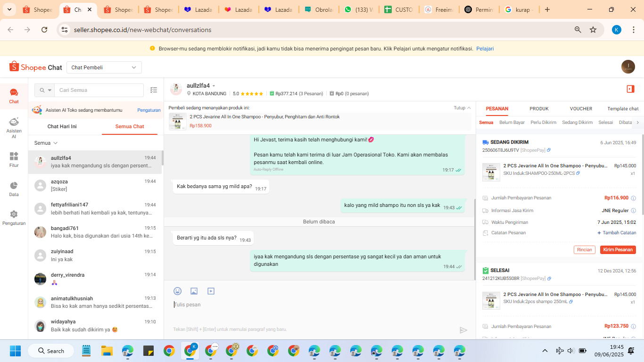Click info icon beside Rp123.750 payment

point(634,326)
